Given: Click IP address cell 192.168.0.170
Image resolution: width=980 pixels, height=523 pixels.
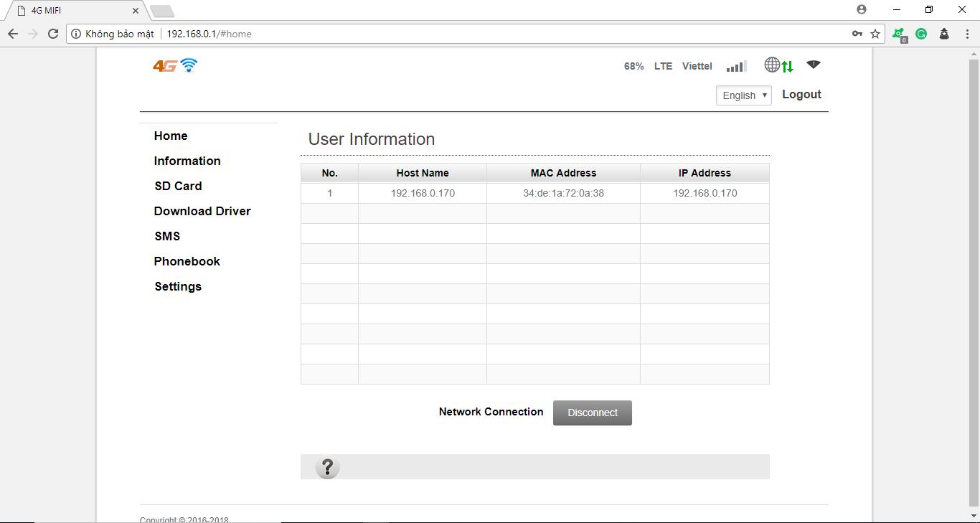Looking at the screenshot, I should (705, 193).
